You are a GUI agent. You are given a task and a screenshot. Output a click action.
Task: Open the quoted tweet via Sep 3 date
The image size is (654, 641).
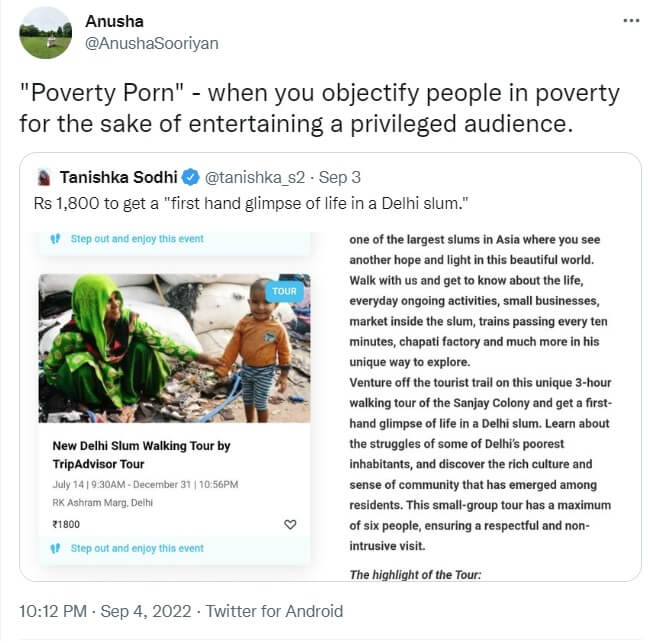click(x=343, y=178)
